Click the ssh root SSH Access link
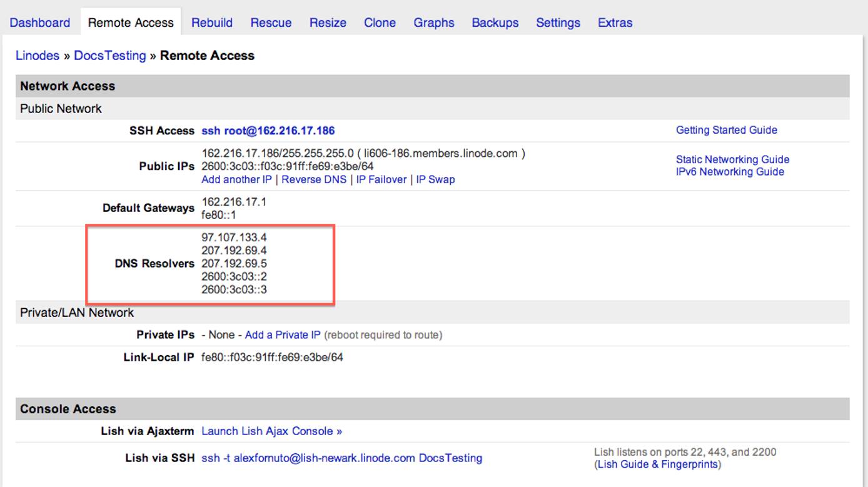Screen dimensions: 868x487 pos(267,130)
